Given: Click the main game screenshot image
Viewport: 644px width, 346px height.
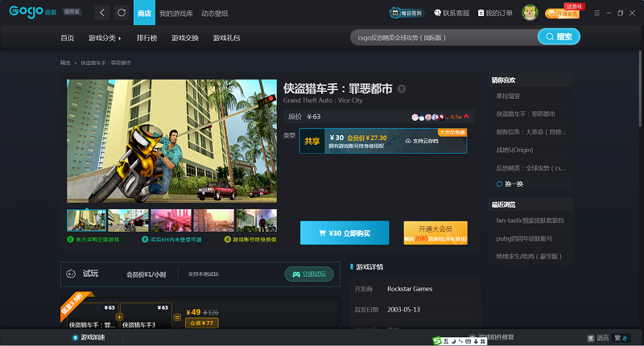Looking at the screenshot, I should 171,141.
